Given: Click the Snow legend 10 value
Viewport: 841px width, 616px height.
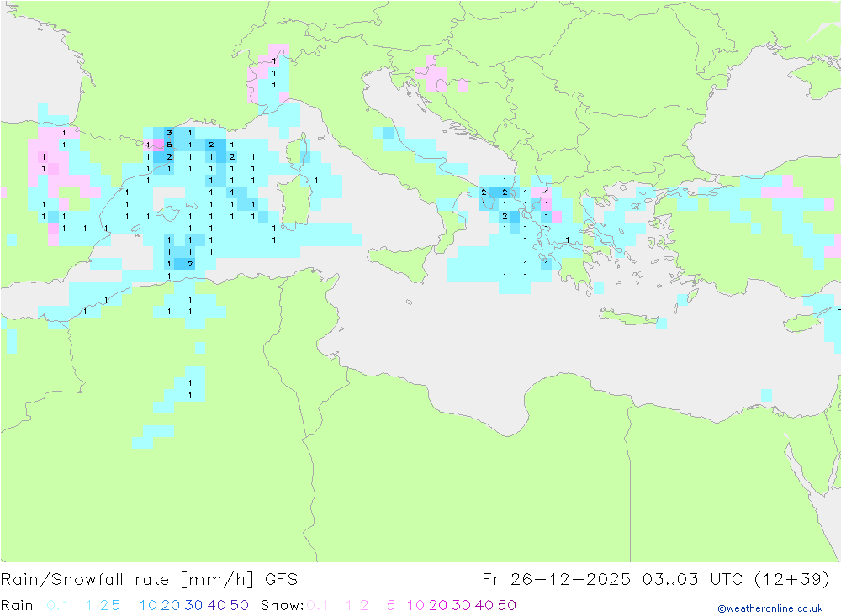Looking at the screenshot, I should tap(415, 605).
